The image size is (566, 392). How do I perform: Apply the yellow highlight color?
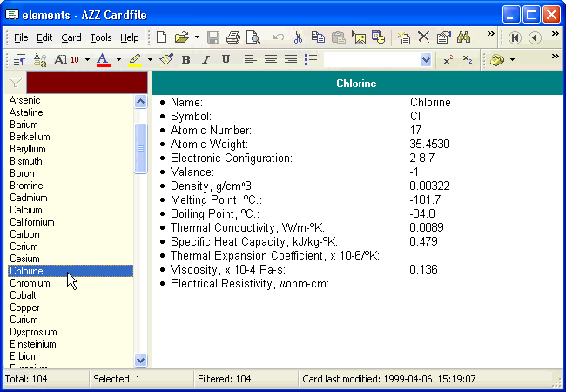point(135,60)
